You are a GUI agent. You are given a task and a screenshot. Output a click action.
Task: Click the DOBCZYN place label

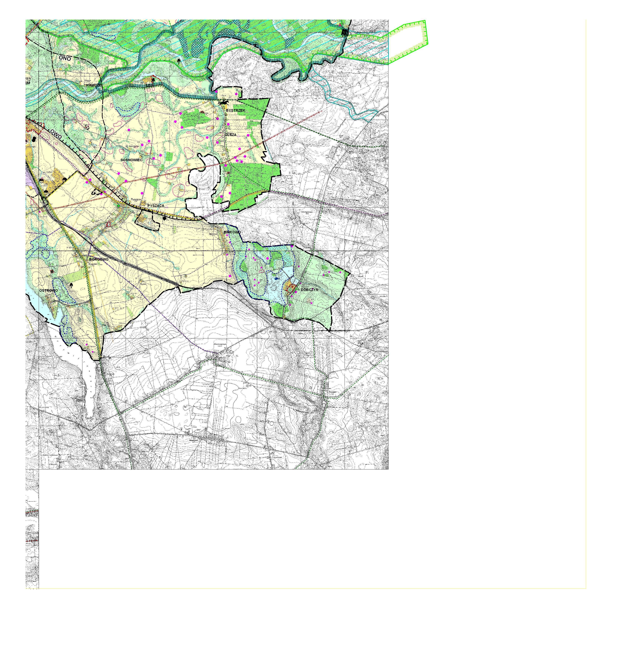[x=309, y=290]
